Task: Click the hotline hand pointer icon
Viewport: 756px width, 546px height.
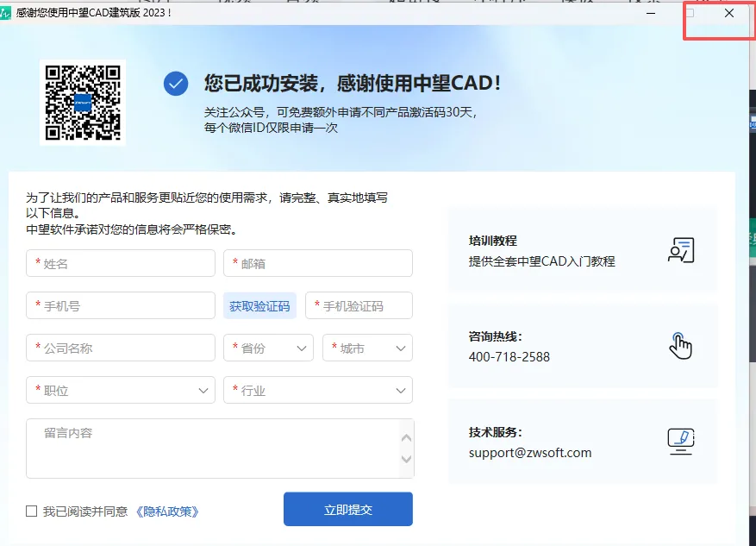Action: pos(680,346)
